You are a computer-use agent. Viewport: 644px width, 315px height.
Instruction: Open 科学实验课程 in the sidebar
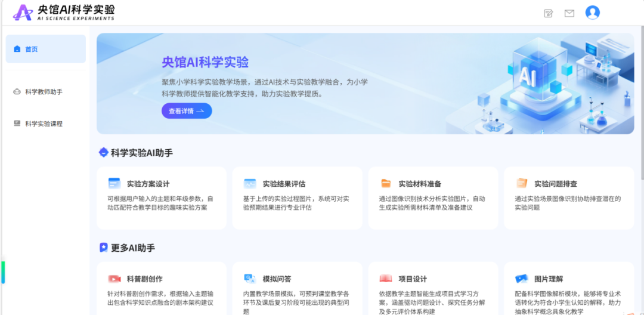(45, 123)
